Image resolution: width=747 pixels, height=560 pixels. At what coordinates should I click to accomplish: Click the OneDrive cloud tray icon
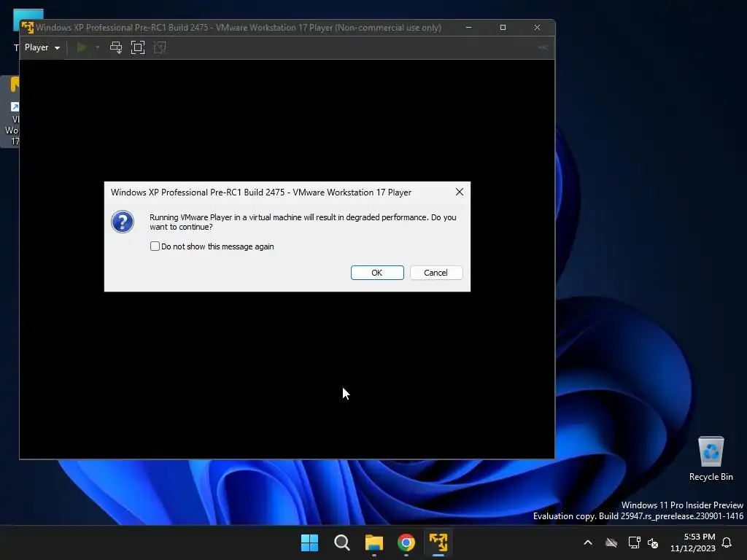tap(611, 542)
